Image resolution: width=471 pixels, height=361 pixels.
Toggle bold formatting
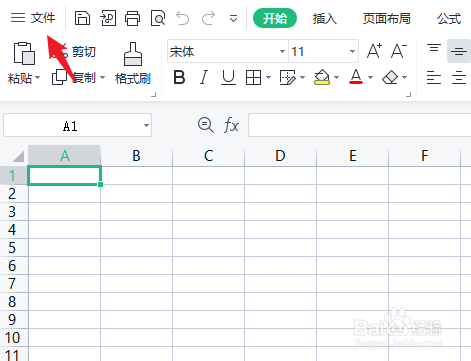click(x=179, y=77)
